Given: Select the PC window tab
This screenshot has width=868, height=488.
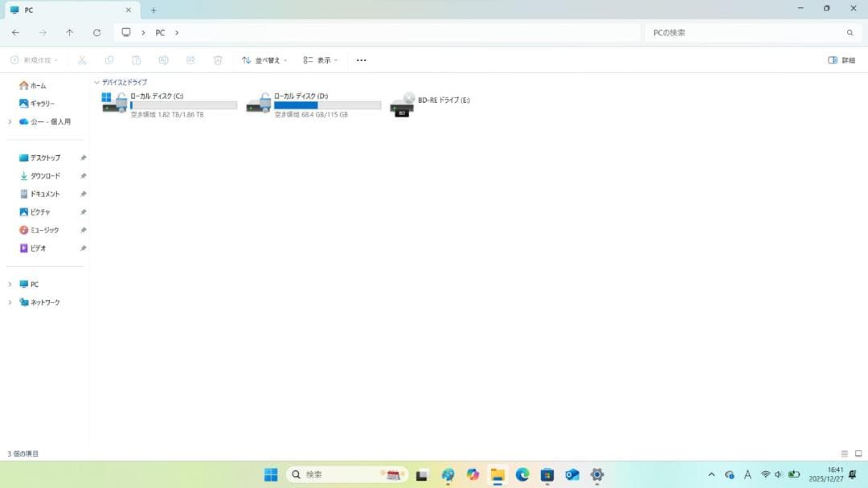Looking at the screenshot, I should coord(71,10).
